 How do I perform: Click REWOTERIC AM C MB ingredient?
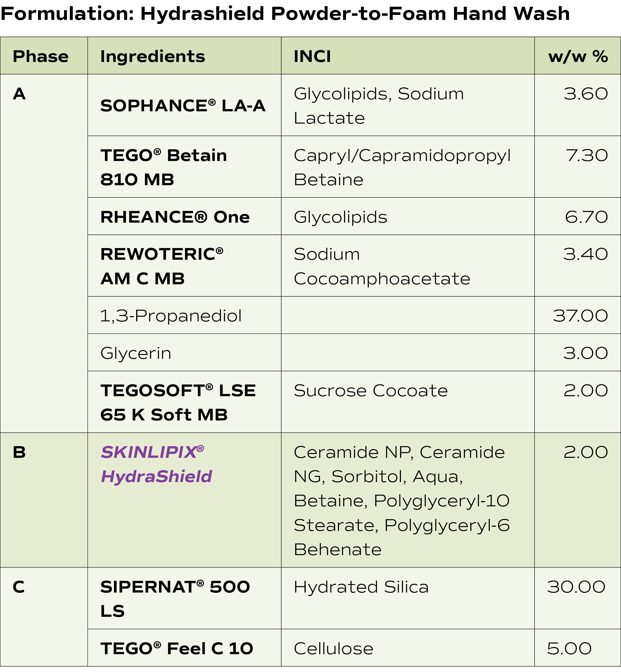(x=162, y=266)
